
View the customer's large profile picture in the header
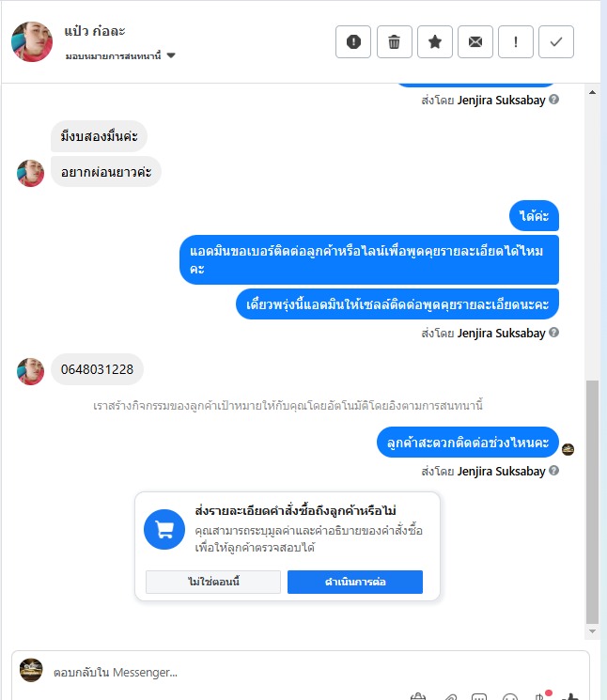point(32,41)
